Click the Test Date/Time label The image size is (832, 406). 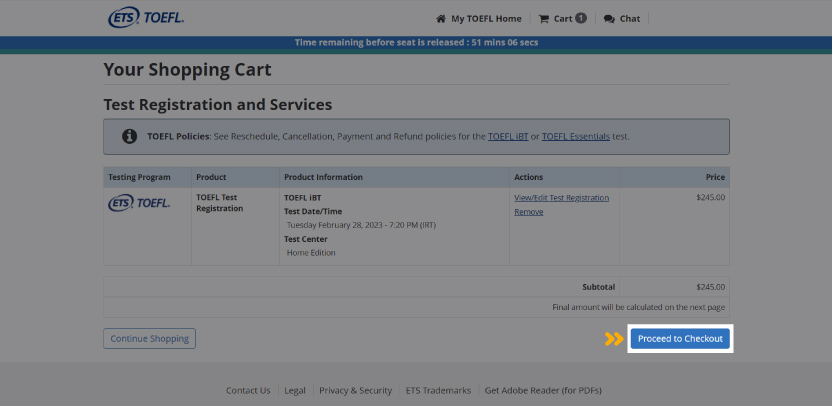313,211
